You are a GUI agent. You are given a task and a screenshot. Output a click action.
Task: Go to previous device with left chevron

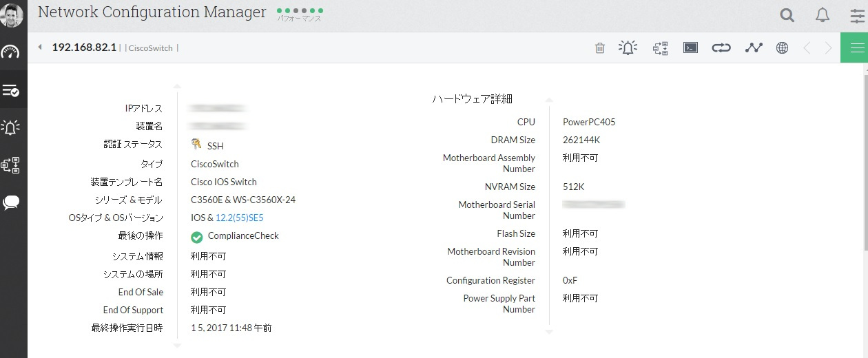807,48
